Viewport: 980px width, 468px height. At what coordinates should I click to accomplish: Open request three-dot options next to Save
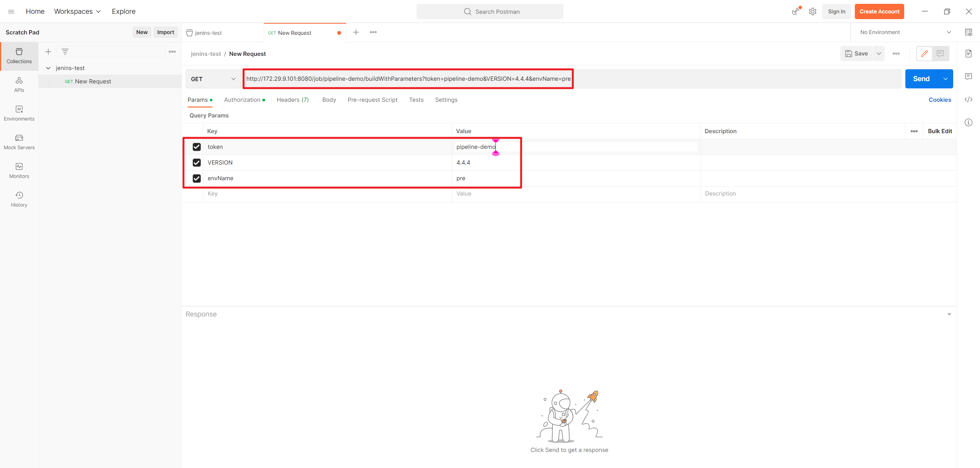click(x=896, y=54)
